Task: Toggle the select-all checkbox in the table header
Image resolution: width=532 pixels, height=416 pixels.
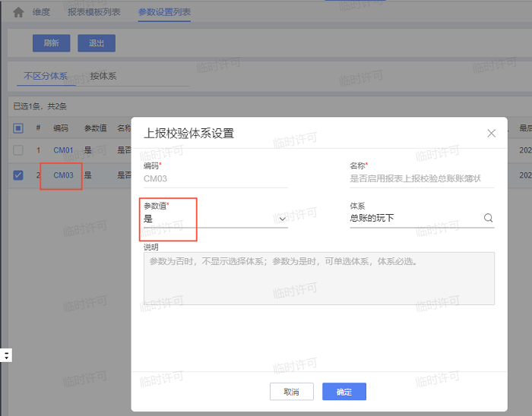Action: click(x=18, y=128)
